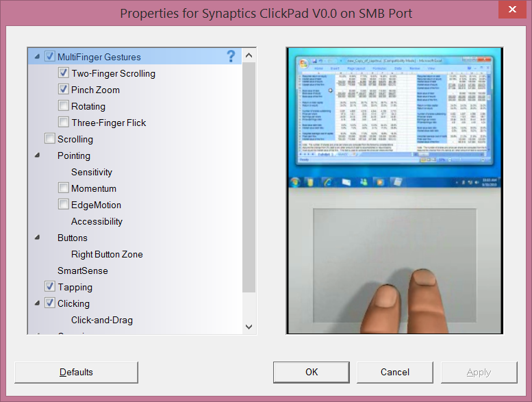Click the scroll down arrow in settings list
The width and height of the screenshot is (532, 402).
[249, 327]
